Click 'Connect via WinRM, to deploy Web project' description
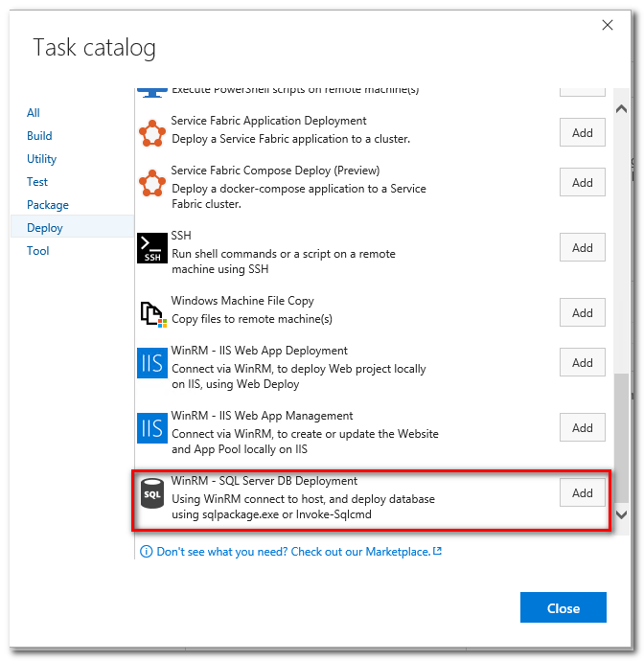The height and width of the screenshot is (661, 644). point(299,376)
